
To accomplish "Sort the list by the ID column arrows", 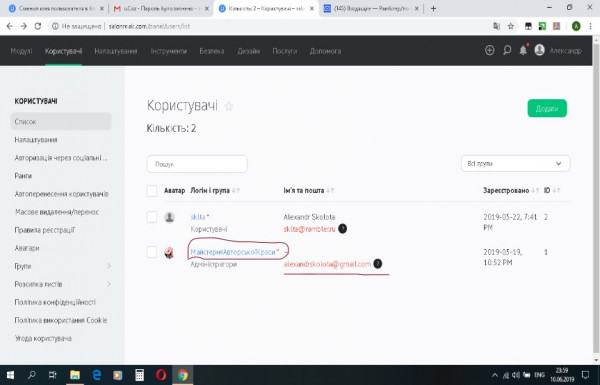I will pos(556,190).
